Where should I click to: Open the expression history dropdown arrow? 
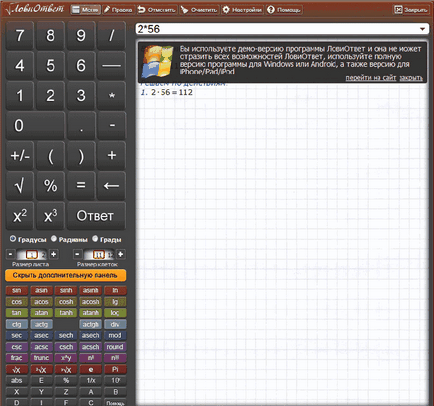click(422, 29)
